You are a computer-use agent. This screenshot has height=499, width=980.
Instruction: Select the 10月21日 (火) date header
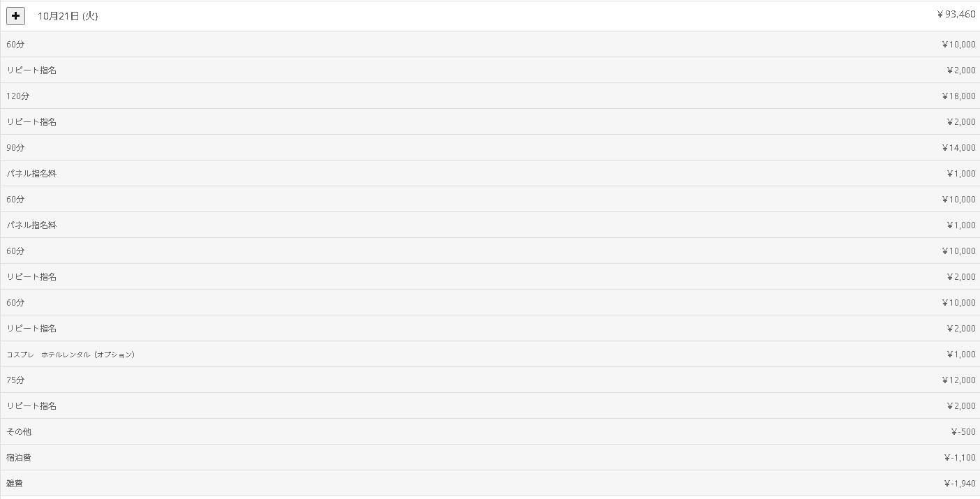pyautogui.click(x=68, y=16)
